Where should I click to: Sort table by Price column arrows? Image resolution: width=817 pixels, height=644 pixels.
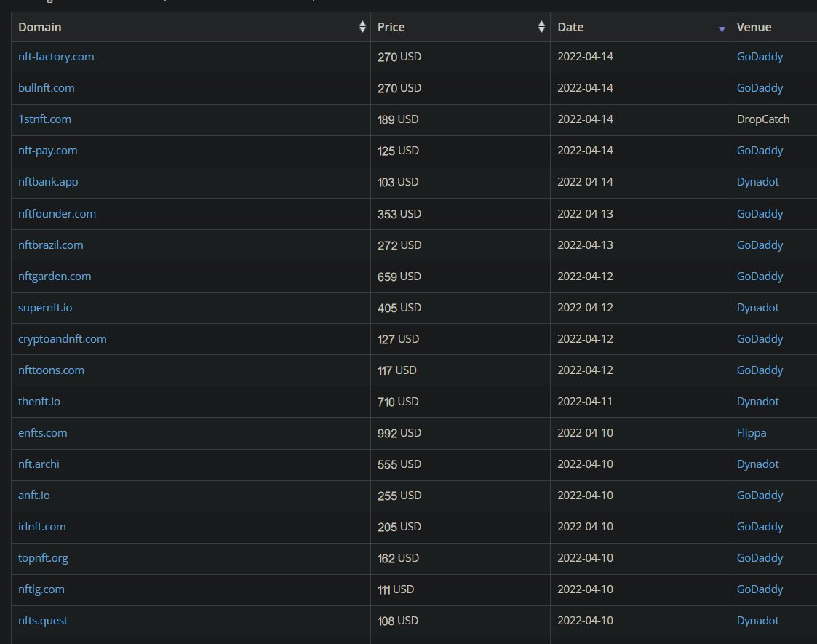coord(541,27)
